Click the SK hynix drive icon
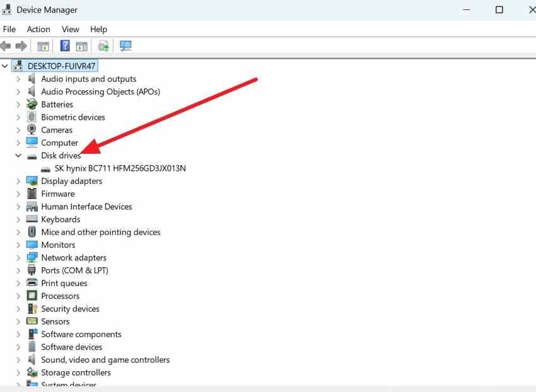 pyautogui.click(x=45, y=169)
